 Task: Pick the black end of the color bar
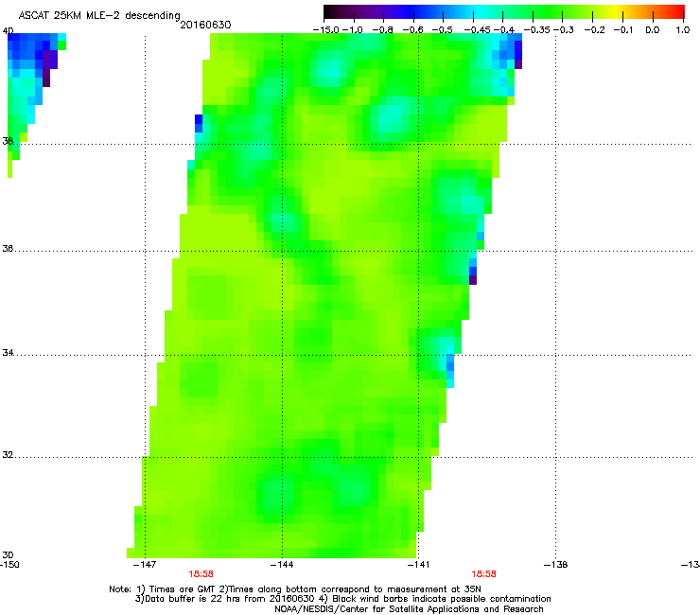(329, 12)
